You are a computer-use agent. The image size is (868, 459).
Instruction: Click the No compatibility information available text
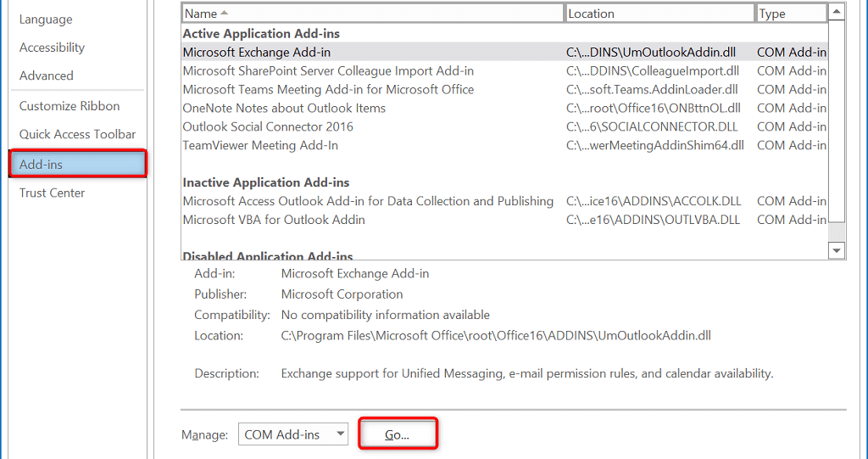[386, 316]
